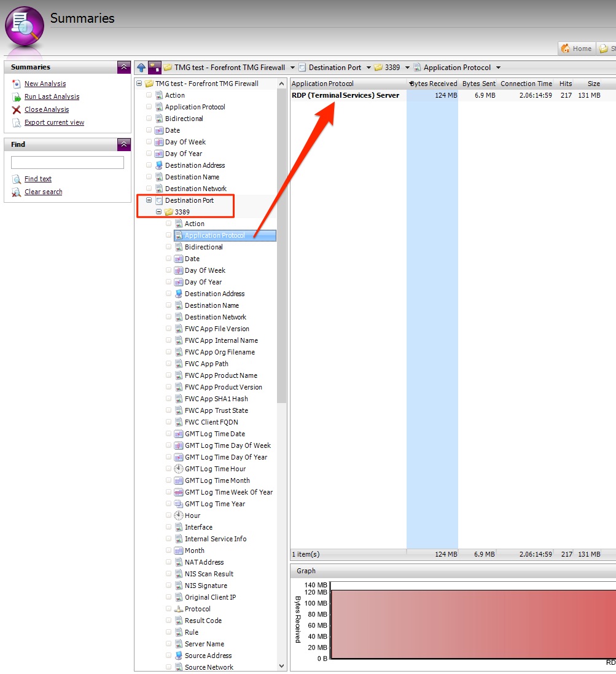The width and height of the screenshot is (616, 674).
Task: Click the NIS Signature document icon
Action: pyautogui.click(x=179, y=586)
